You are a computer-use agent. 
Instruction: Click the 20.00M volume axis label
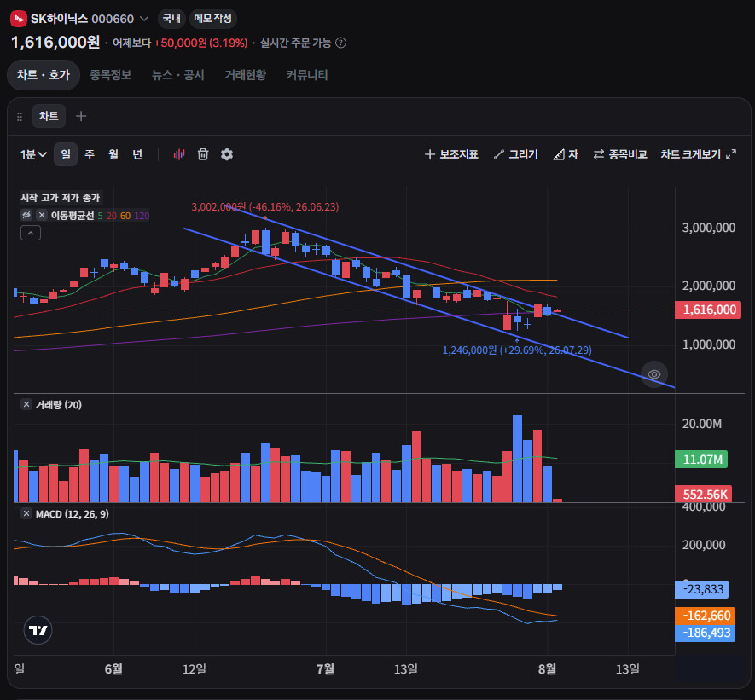click(702, 424)
